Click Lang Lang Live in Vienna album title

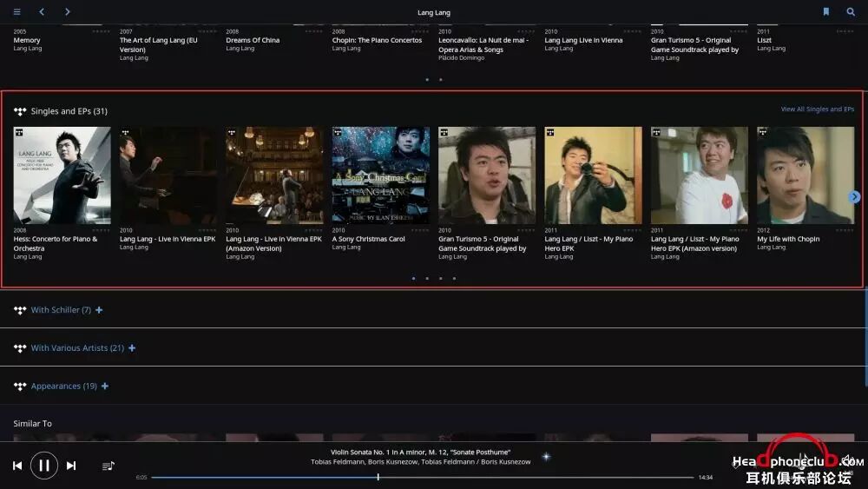click(x=583, y=40)
